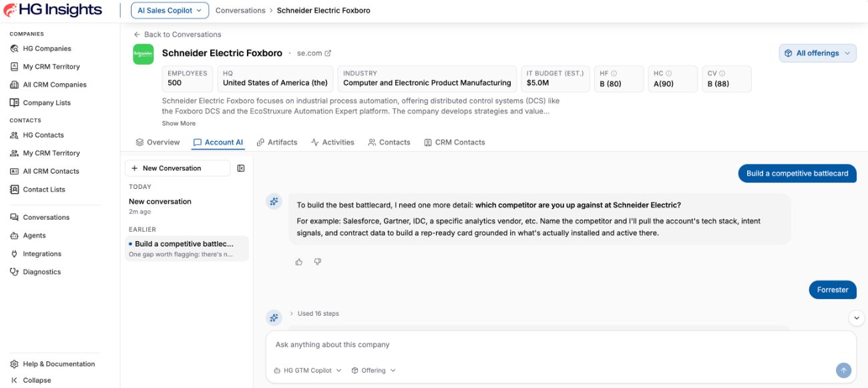Open the 'New conversation' item from today
Image resolution: width=868 pixels, height=388 pixels.
(x=186, y=206)
